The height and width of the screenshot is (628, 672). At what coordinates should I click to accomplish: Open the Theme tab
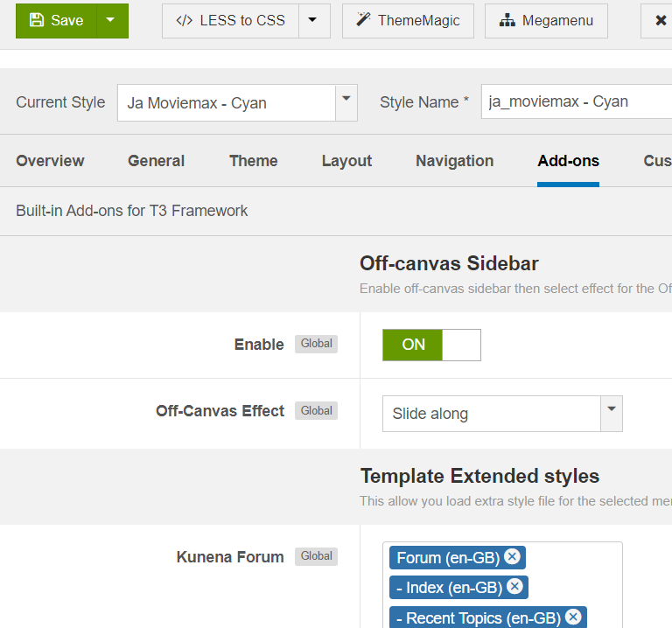pyautogui.click(x=254, y=161)
